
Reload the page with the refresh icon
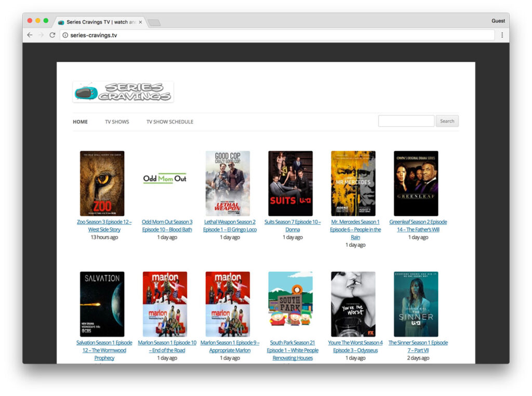tap(52, 35)
